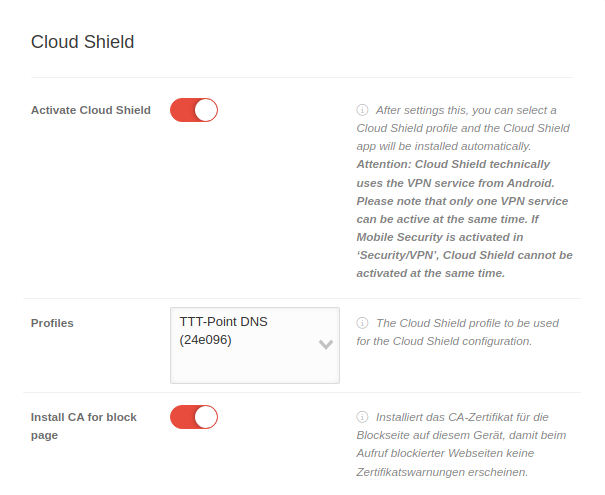
Task: Expand Profiles list using the chevron arrow
Action: 325,344
